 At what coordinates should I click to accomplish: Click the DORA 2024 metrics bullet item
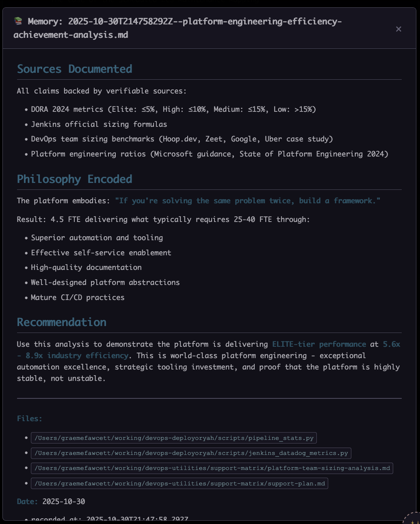[173, 109]
